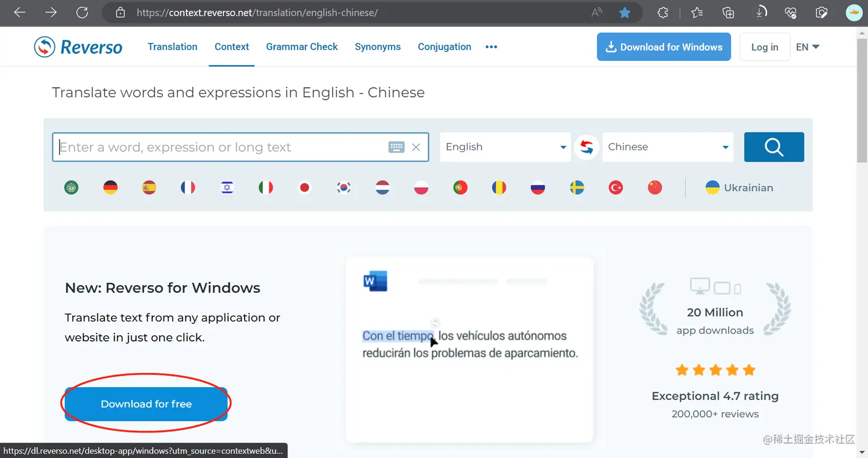Choose the Romanian flag

tap(499, 188)
